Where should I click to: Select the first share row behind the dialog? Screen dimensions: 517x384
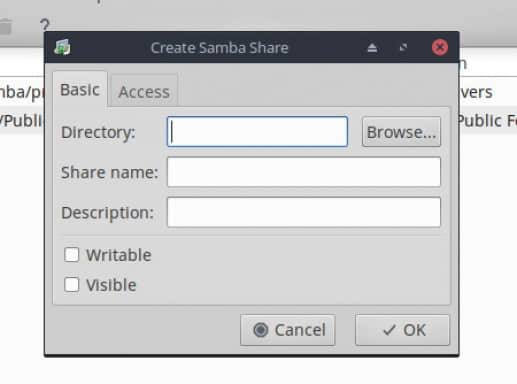pos(22,92)
